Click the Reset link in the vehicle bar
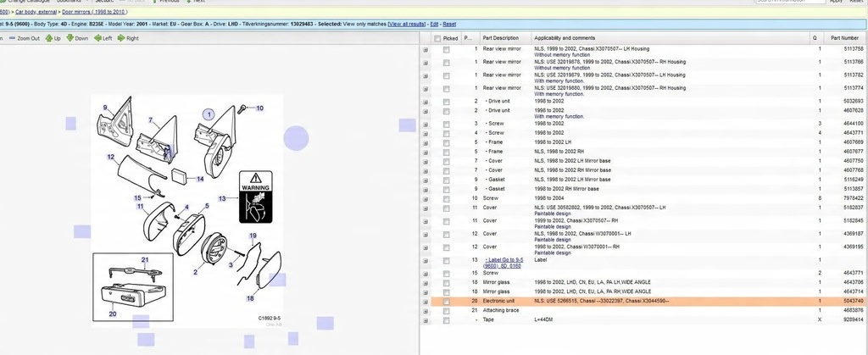This screenshot has width=868, height=355. tap(449, 25)
